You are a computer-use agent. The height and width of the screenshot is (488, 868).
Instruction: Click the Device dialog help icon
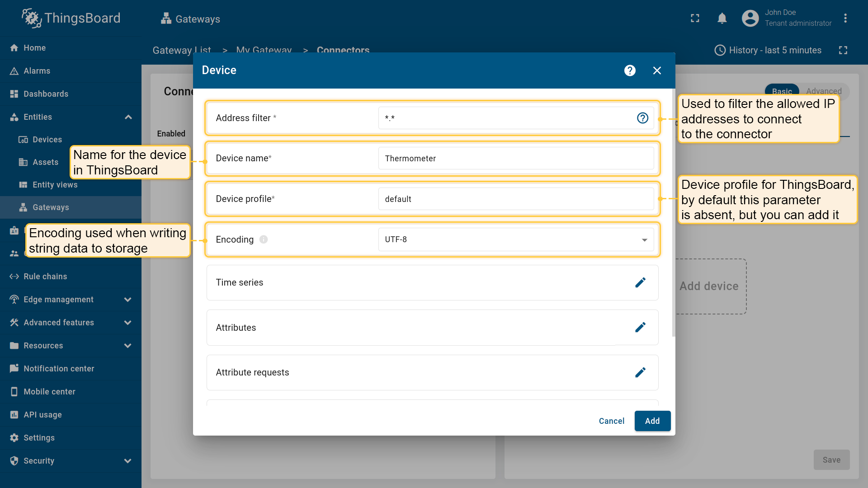(630, 70)
